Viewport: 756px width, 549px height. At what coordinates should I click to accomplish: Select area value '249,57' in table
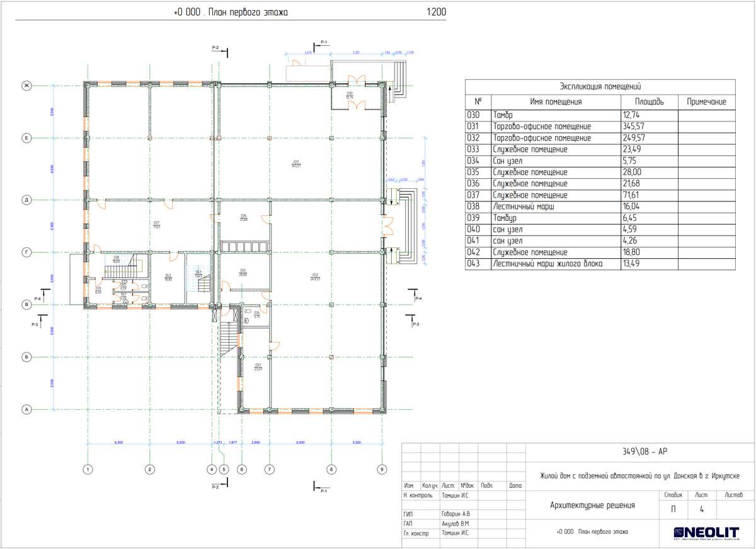coord(633,138)
